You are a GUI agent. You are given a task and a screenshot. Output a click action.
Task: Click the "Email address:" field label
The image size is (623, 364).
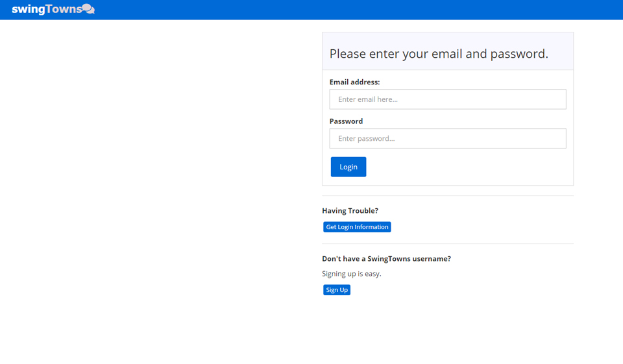click(x=354, y=82)
